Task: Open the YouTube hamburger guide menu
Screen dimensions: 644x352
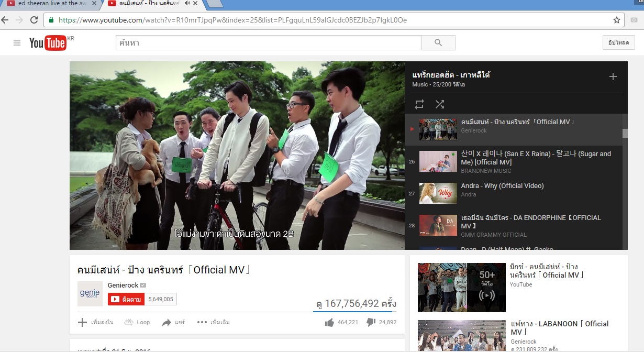Action: coord(17,43)
